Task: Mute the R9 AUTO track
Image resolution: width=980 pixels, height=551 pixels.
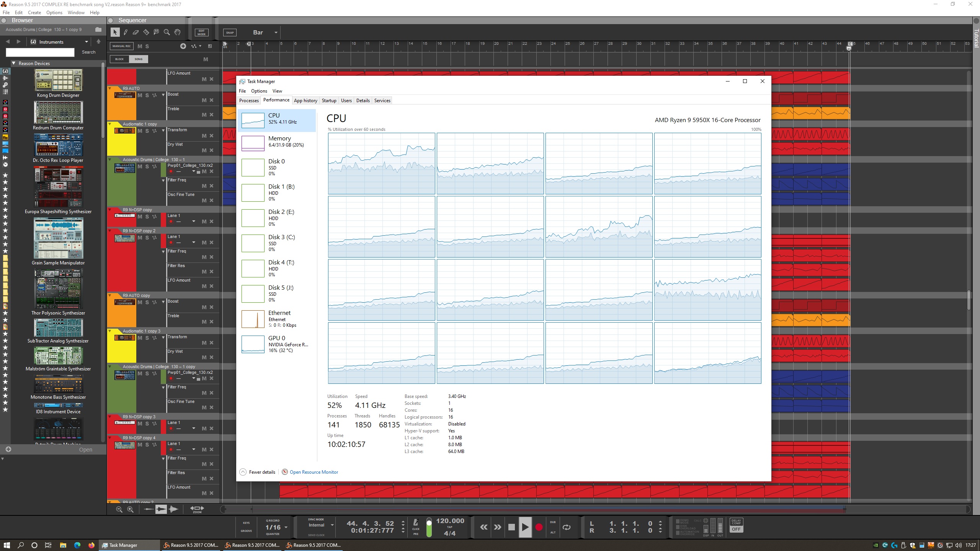Action: coord(140,95)
